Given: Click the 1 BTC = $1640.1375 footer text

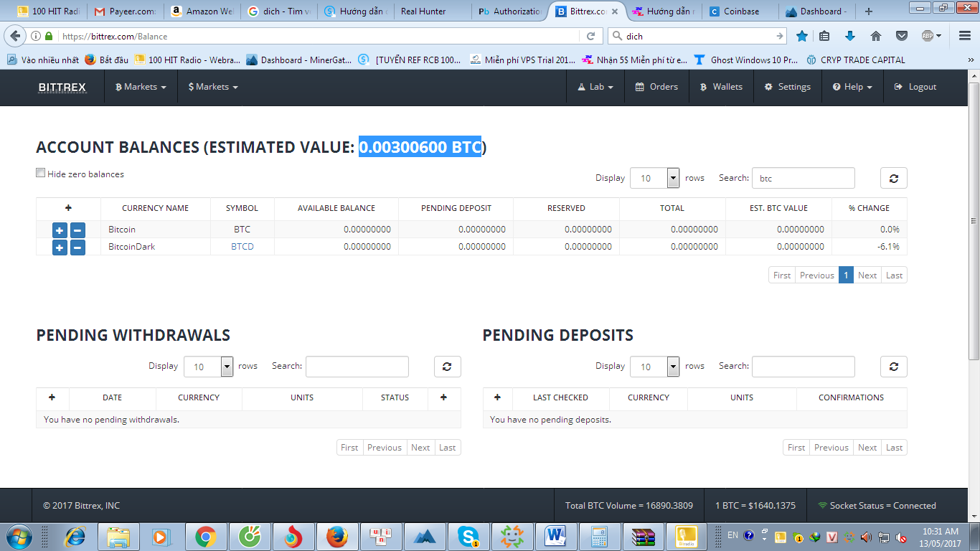Looking at the screenshot, I should [755, 506].
